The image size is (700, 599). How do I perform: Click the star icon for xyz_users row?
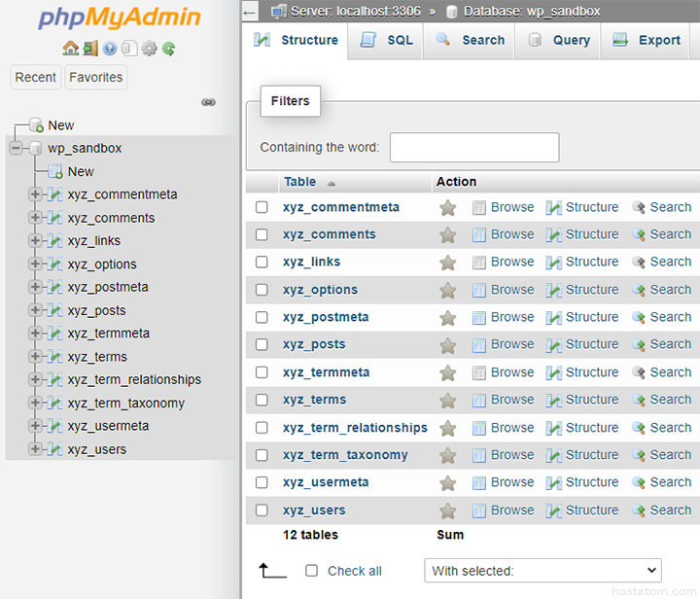click(447, 511)
